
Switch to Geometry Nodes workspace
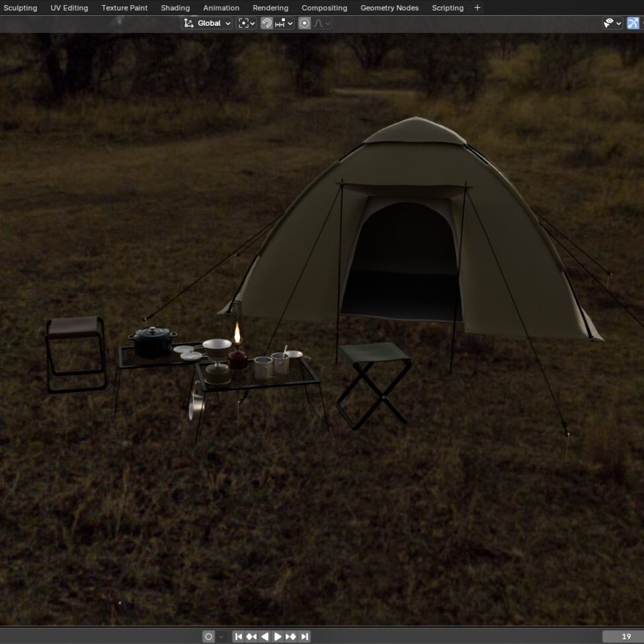pos(389,8)
